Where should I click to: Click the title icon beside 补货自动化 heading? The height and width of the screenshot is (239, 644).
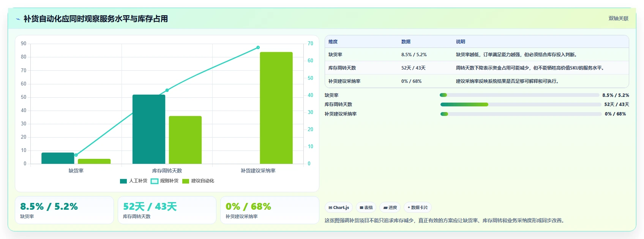[x=18, y=19]
